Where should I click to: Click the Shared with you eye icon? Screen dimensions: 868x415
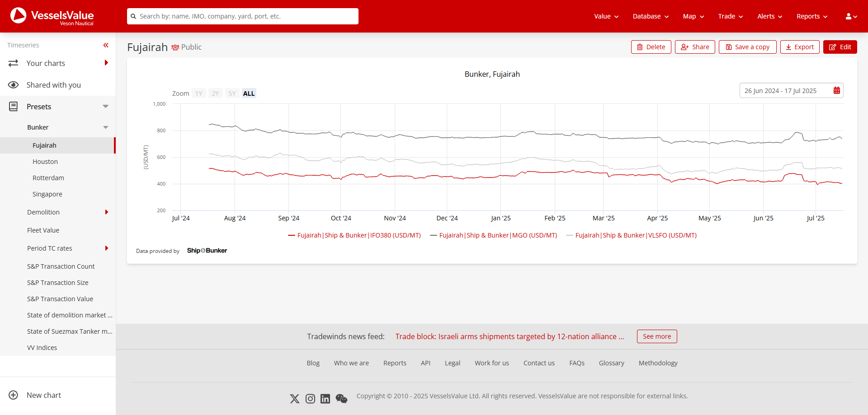[14, 85]
